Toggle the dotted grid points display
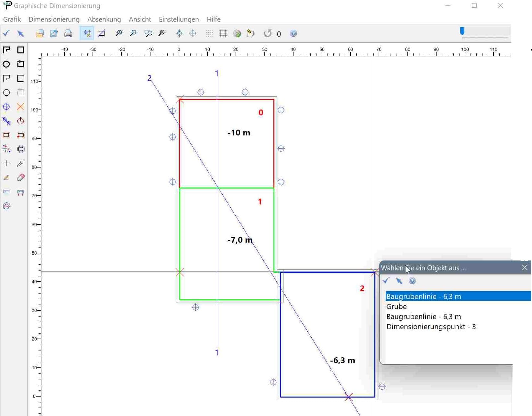This screenshot has height=416, width=532. [x=209, y=33]
